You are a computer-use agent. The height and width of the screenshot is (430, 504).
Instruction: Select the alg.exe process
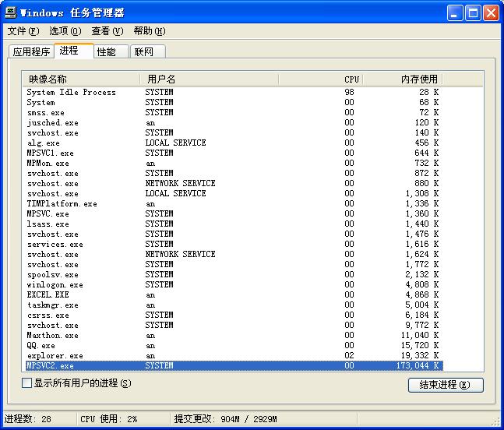pyautogui.click(x=234, y=143)
